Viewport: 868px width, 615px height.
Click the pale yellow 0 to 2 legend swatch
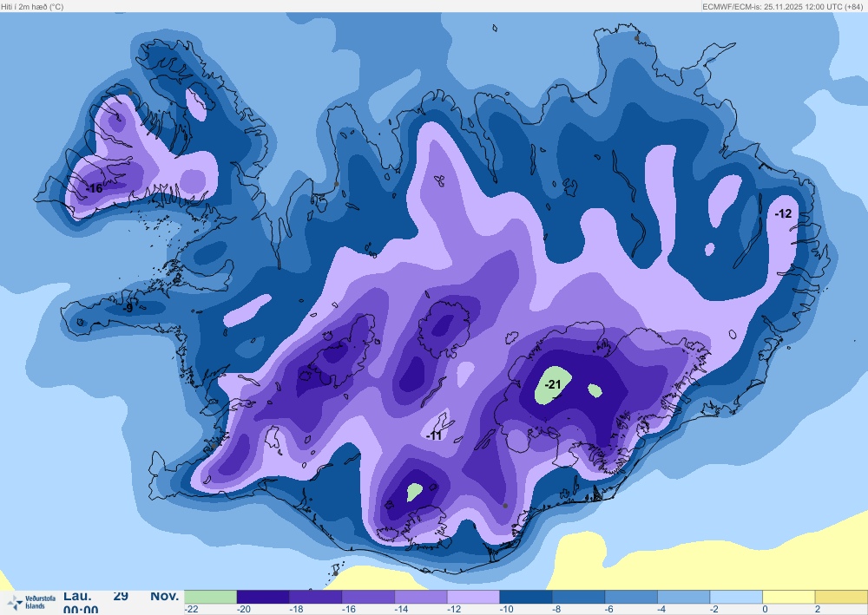point(788,597)
